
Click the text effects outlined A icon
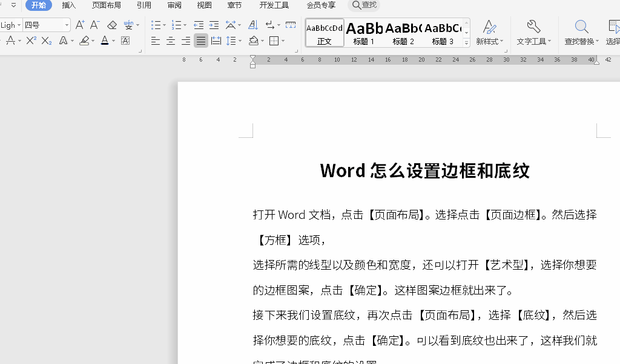pos(63,41)
